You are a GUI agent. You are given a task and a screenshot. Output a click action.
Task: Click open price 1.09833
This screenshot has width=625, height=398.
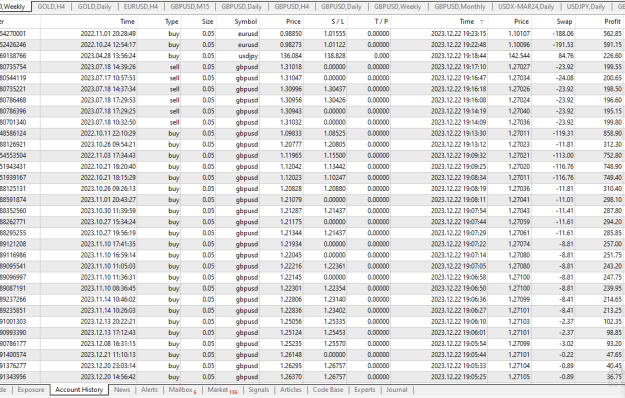(x=291, y=133)
